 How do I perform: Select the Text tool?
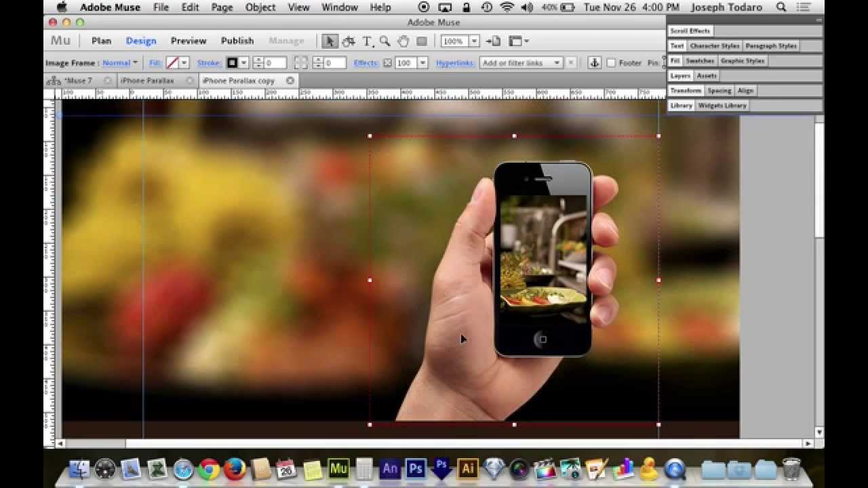(x=367, y=41)
